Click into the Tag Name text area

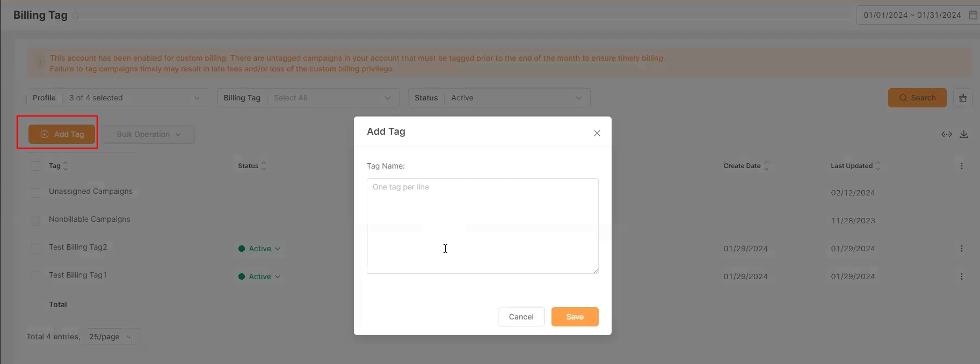(482, 225)
